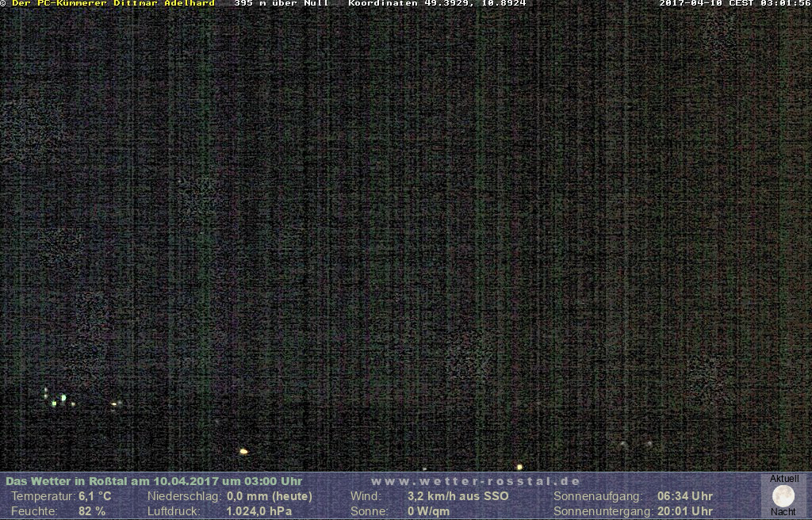The image size is (812, 520).
Task: Click the temperature value 6,1 °C
Action: click(x=94, y=496)
